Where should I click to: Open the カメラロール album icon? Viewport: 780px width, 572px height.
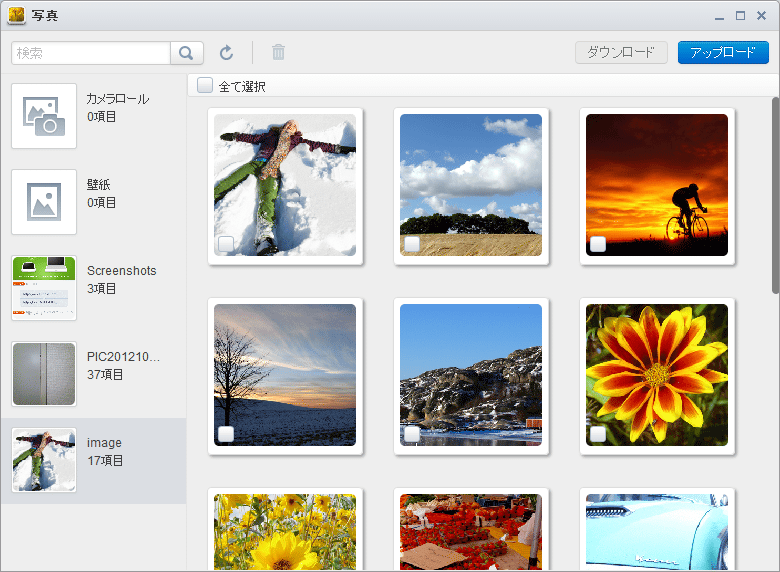pos(44,116)
